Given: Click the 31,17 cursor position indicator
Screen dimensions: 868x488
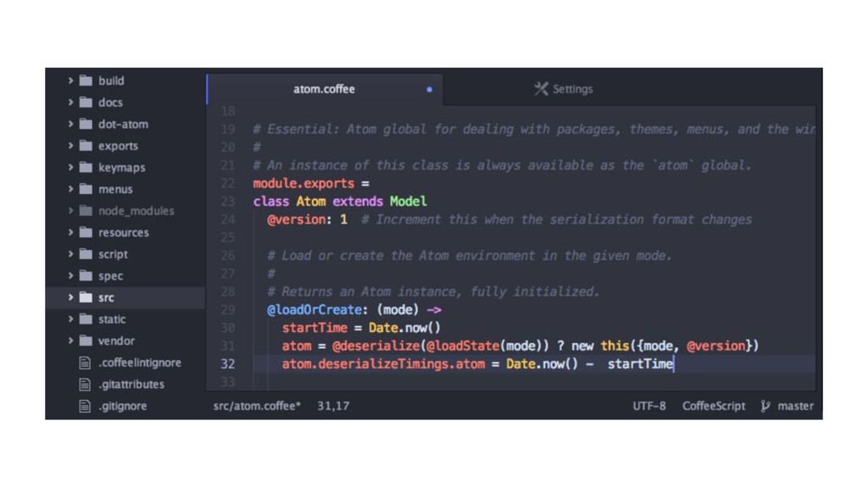Looking at the screenshot, I should point(333,406).
